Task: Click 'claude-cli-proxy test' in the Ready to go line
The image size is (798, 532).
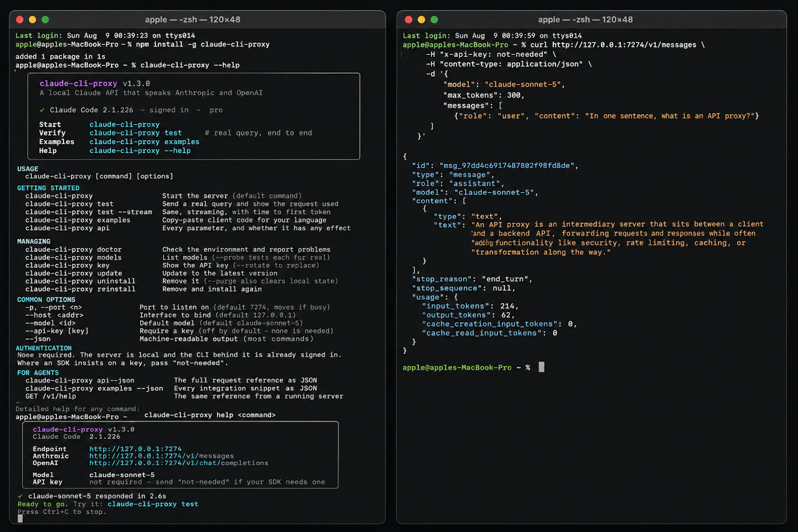Action: tap(153, 504)
